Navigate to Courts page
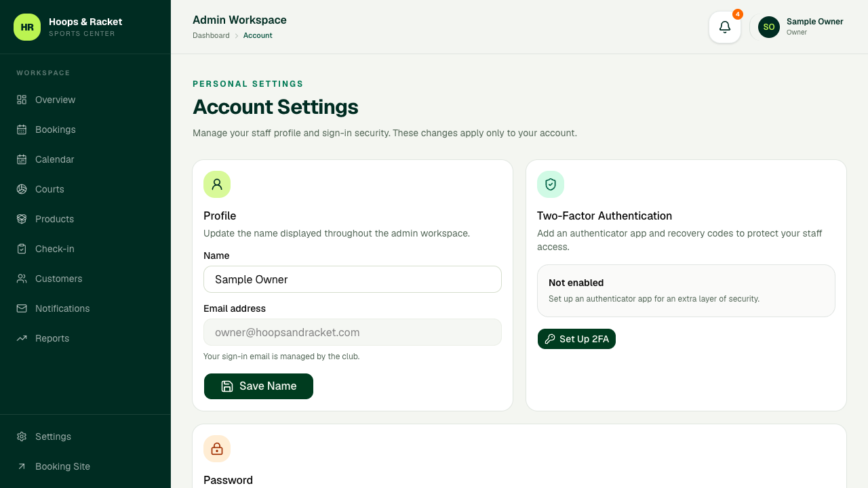The width and height of the screenshot is (868, 488). click(85, 189)
